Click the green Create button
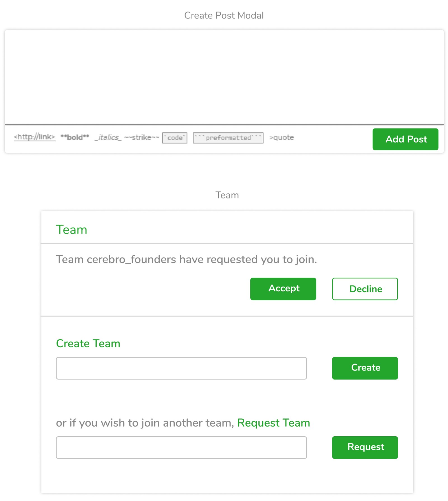This screenshot has height=501, width=448. (365, 368)
